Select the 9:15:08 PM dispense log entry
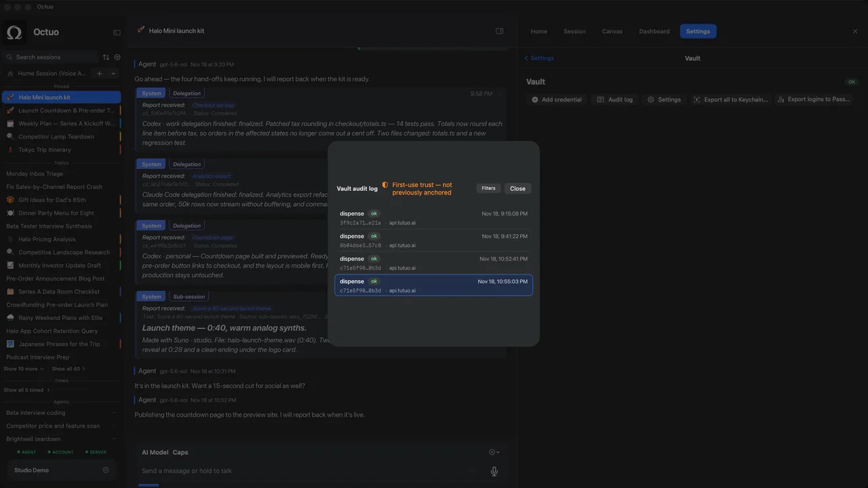Screen dimensions: 868x488 (x=434, y=218)
